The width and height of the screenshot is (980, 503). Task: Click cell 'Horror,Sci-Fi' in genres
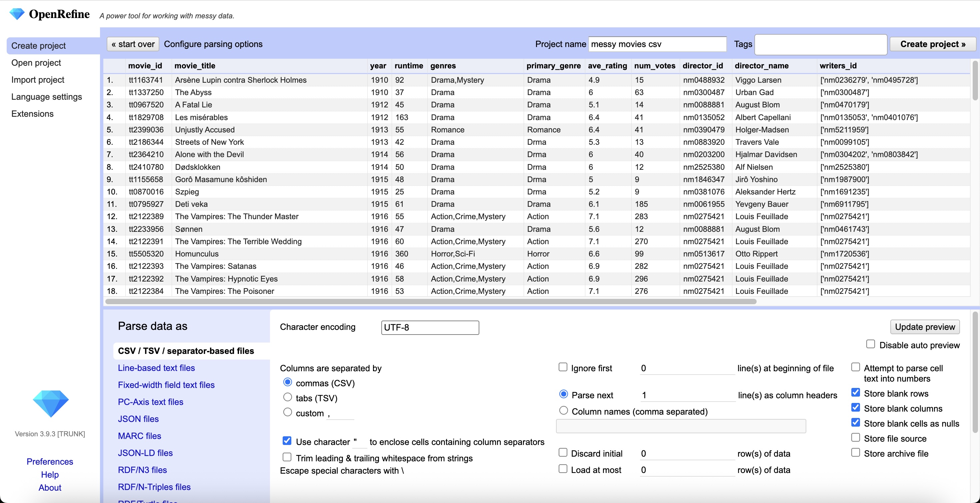tap(453, 254)
